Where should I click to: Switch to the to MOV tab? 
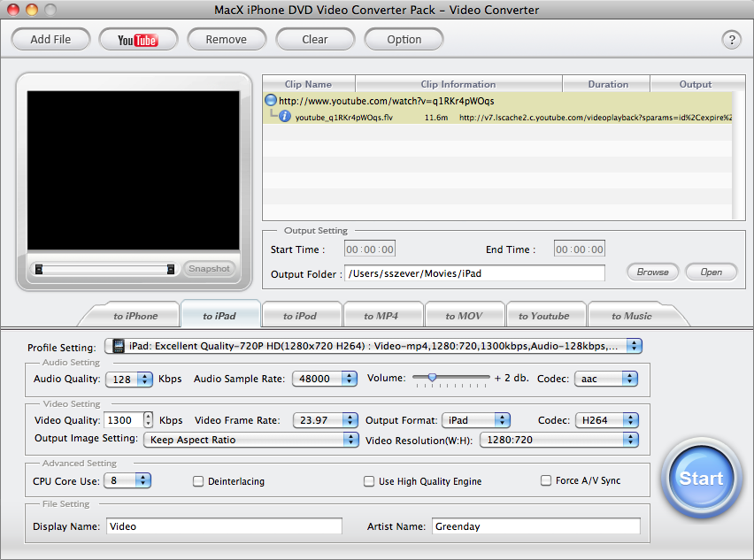click(464, 316)
